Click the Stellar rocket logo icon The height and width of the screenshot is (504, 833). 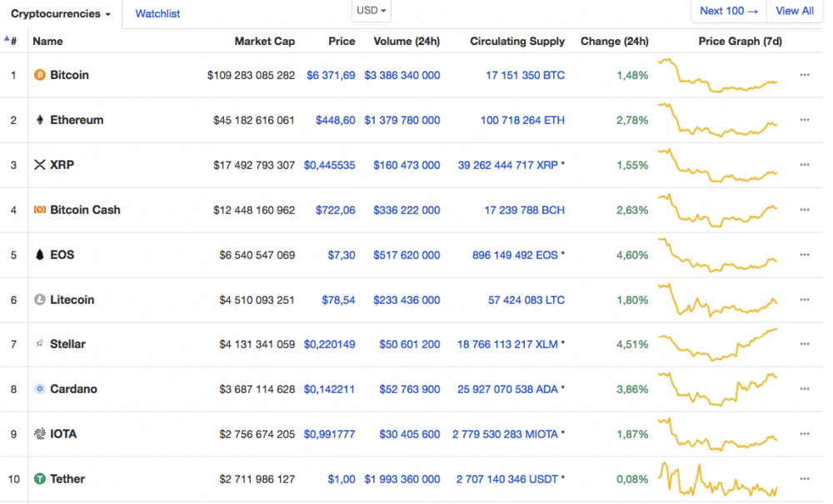click(x=39, y=344)
